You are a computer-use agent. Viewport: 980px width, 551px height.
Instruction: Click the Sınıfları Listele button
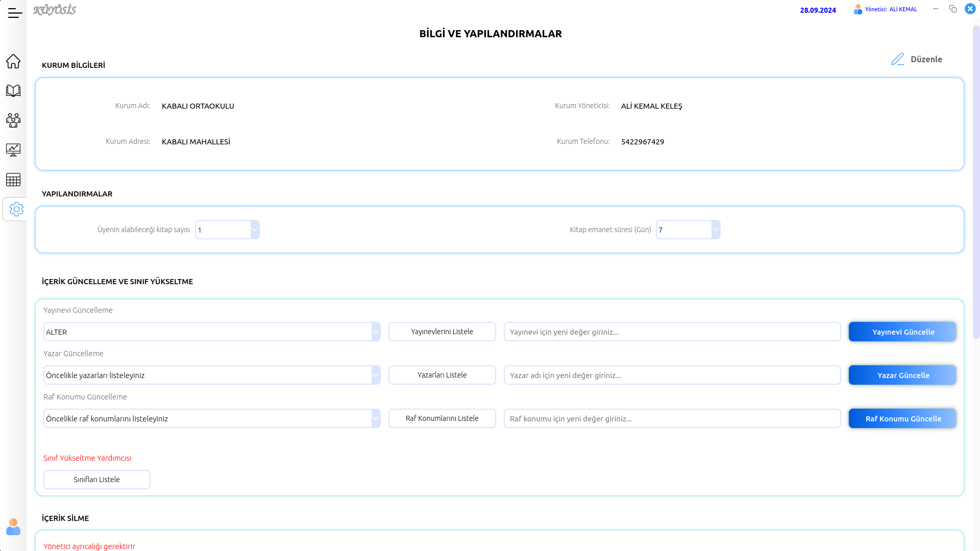point(97,480)
